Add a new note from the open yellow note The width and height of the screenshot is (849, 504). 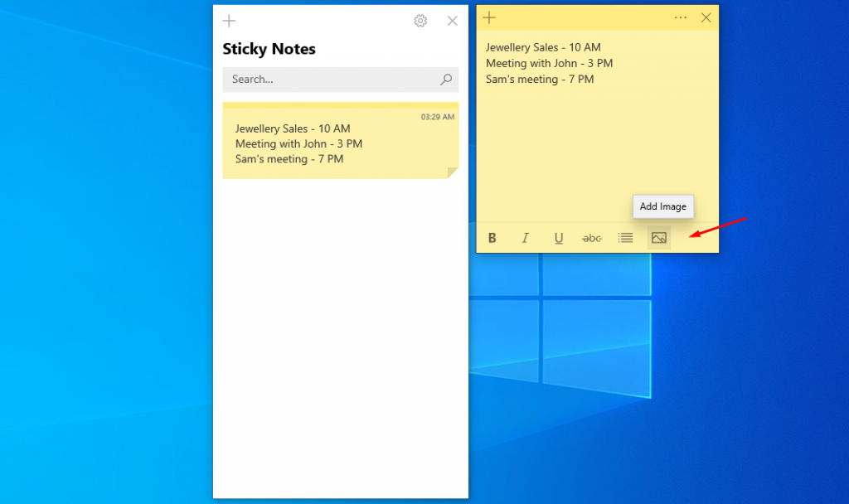[489, 17]
